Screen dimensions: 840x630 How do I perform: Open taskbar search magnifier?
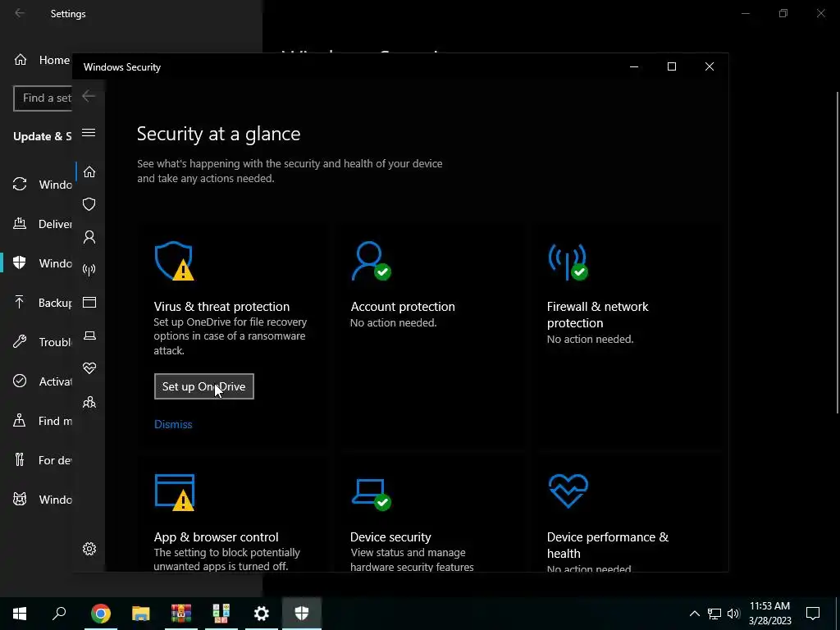pyautogui.click(x=59, y=613)
